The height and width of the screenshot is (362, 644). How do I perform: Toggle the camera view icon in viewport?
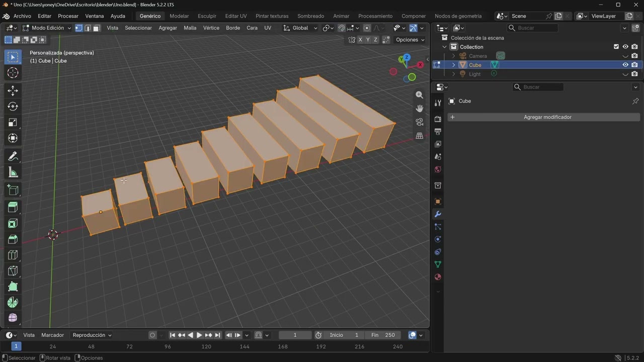click(419, 122)
